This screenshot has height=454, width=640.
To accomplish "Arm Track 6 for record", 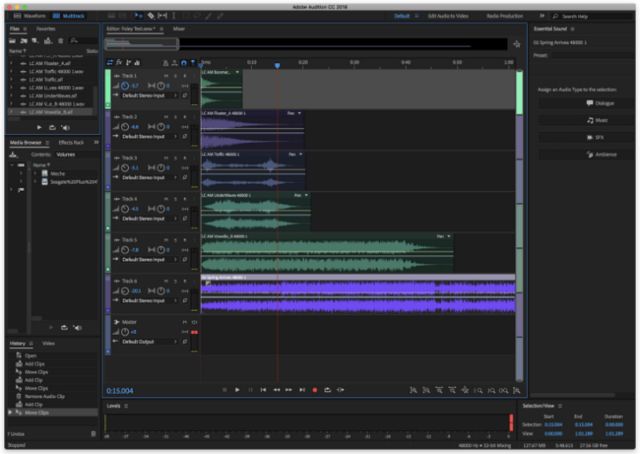I will click(x=184, y=281).
